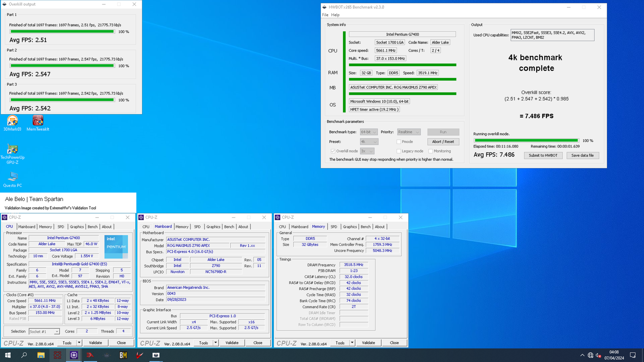The width and height of the screenshot is (644, 362).
Task: Open the File menu in HWBOT x265
Action: coord(325,15)
